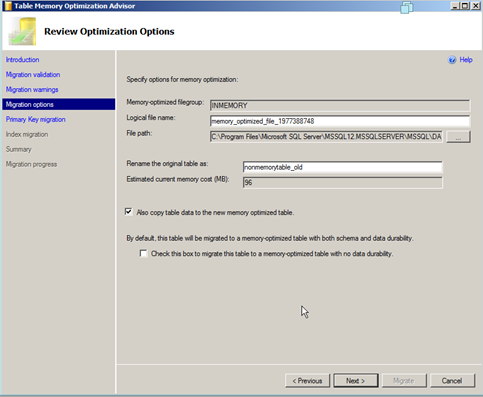Click the Memory-optimized filegroup field INMEMORY
Screen dimensions: 483x397
coord(340,106)
